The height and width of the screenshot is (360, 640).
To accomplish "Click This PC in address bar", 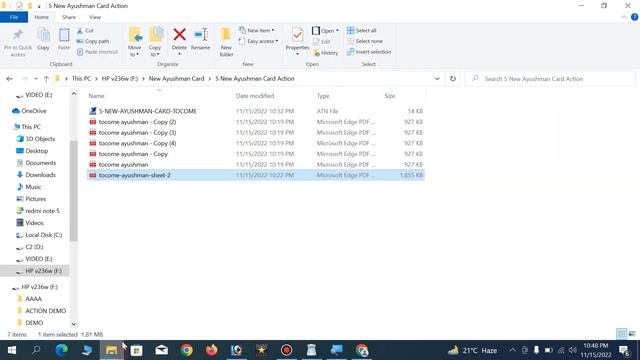I will (81, 79).
